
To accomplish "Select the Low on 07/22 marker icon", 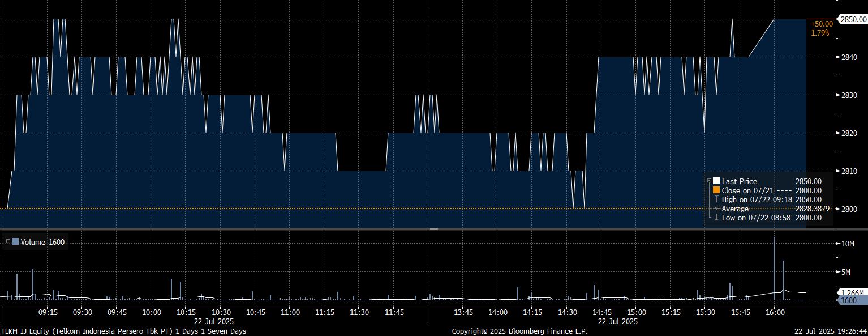I will click(x=716, y=218).
